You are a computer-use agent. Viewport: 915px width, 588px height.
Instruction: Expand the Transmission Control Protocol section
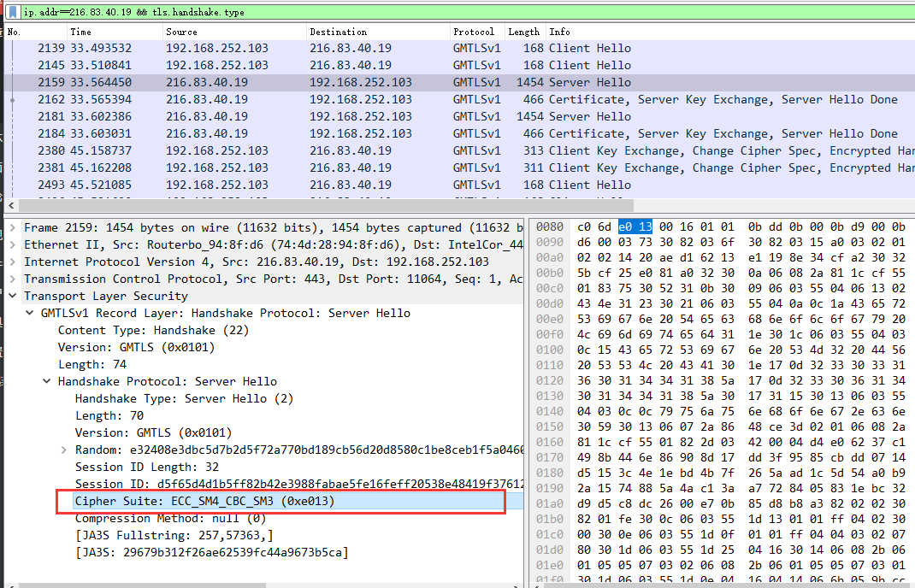[13, 279]
